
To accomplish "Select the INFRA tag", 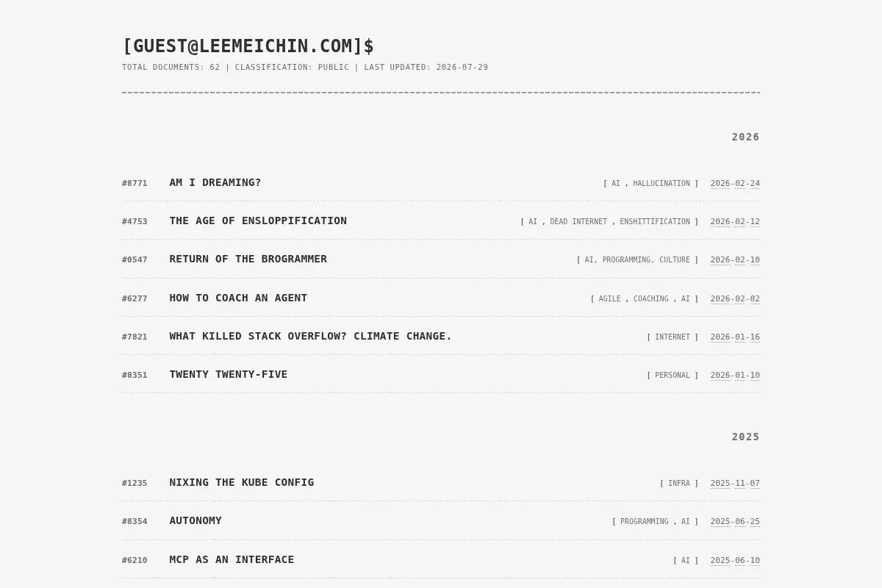I will coord(679,484).
